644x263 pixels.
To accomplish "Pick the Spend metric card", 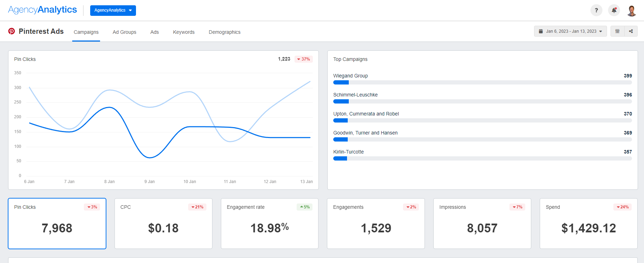I will coord(588,224).
